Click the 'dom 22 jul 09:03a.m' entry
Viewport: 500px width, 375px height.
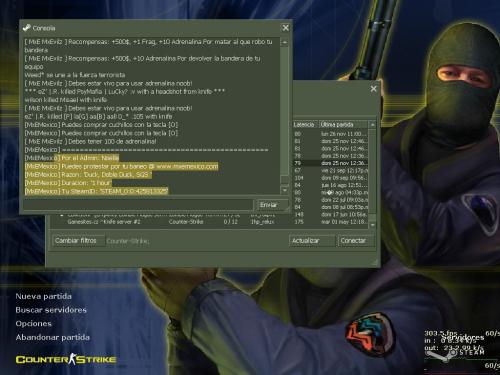pyautogui.click(x=344, y=200)
